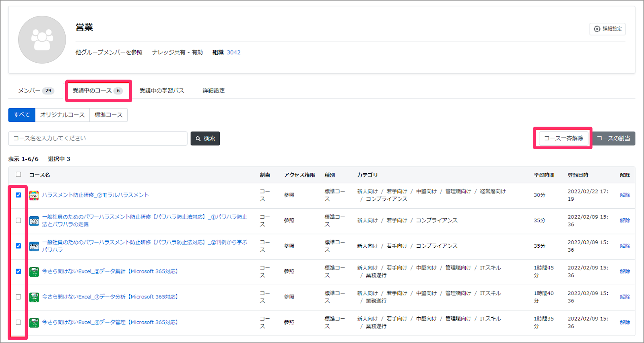This screenshot has height=343, width=644.
Task: Click 解除 for the モラルハラスメント course
Action: click(x=625, y=195)
